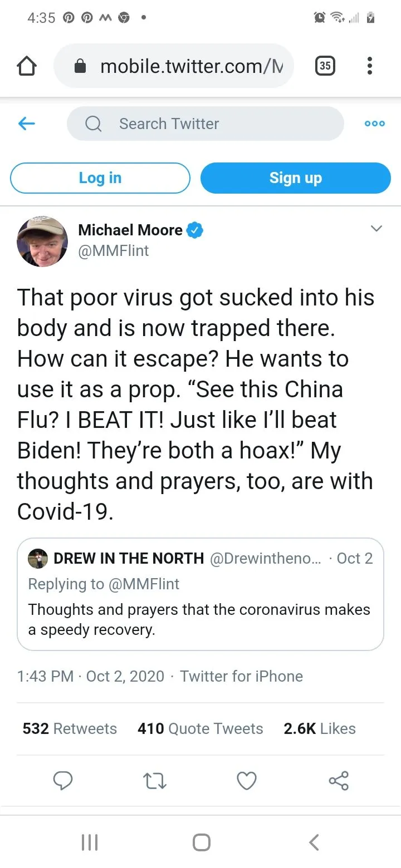View the 410 Quote Tweets list
The width and height of the screenshot is (401, 868).
pyautogui.click(x=200, y=728)
